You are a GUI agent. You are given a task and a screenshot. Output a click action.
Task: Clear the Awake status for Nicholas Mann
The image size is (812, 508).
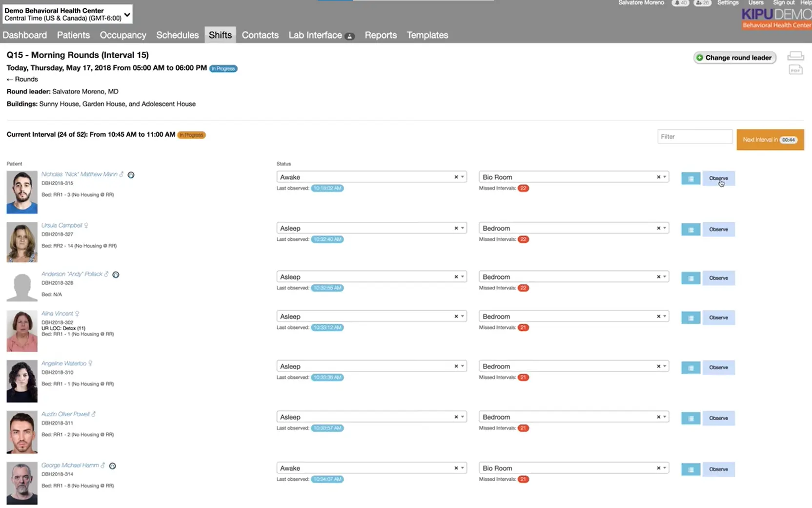[456, 177]
